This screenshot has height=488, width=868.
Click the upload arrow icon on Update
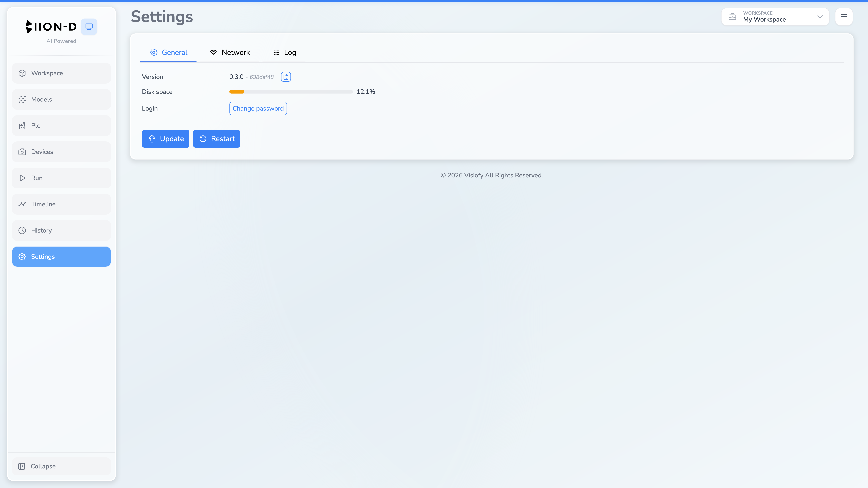[x=152, y=139]
